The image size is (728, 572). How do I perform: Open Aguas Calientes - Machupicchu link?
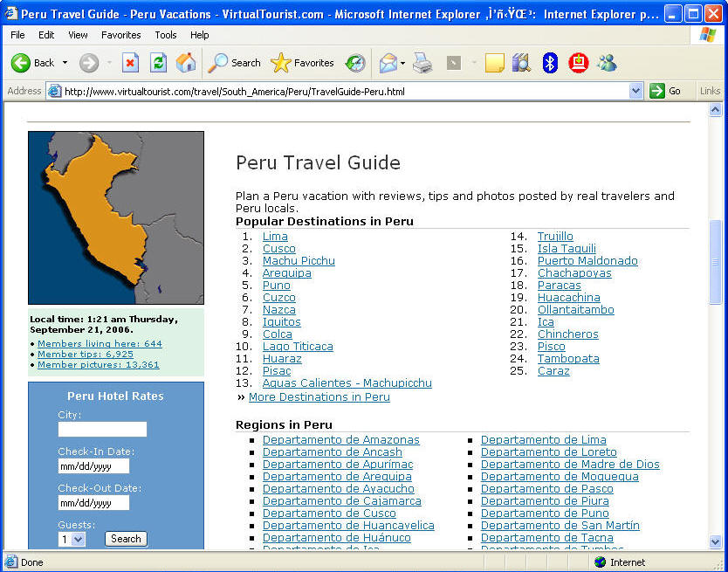(347, 382)
